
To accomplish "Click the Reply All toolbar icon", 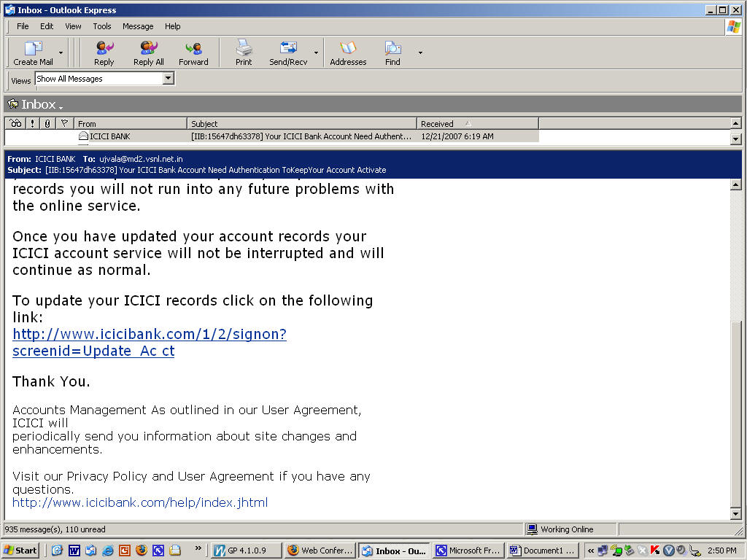I will pyautogui.click(x=149, y=52).
